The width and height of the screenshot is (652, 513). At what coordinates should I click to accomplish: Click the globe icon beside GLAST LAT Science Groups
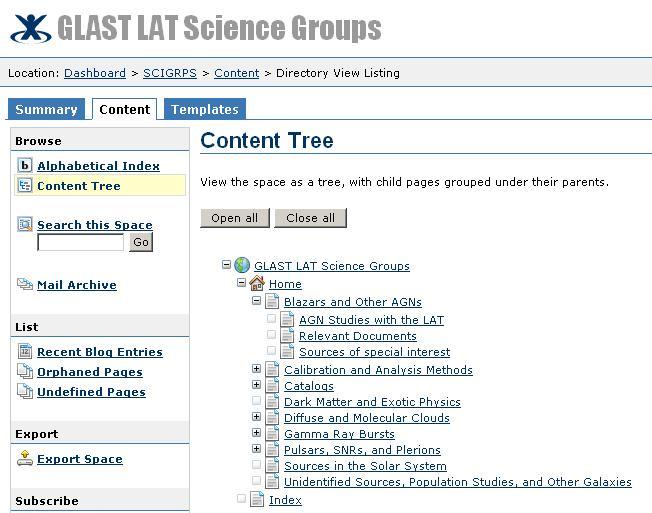pyautogui.click(x=242, y=265)
